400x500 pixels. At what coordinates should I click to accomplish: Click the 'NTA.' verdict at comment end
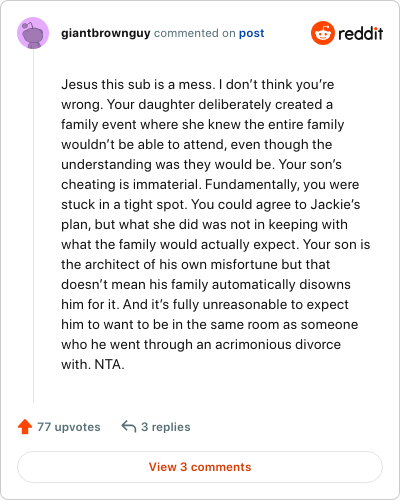tap(109, 364)
